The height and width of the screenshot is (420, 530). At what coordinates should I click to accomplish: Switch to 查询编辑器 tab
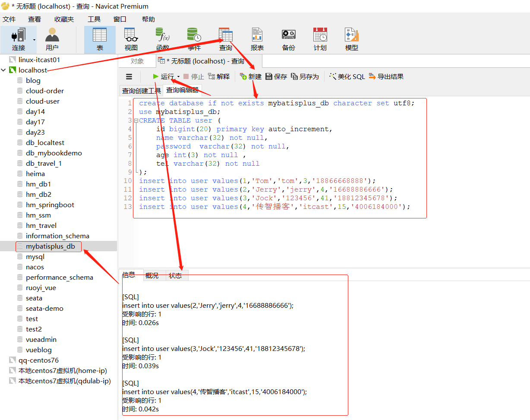click(x=182, y=90)
